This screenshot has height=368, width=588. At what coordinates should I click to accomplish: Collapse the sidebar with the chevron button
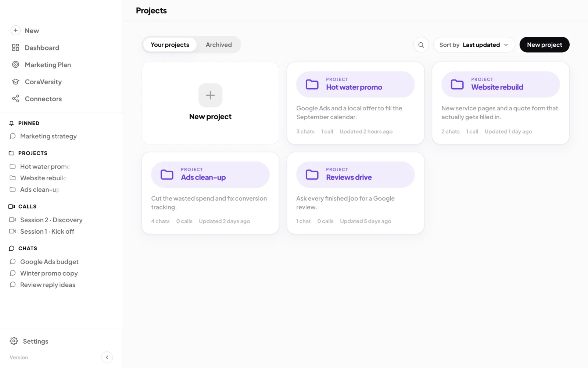tap(107, 357)
